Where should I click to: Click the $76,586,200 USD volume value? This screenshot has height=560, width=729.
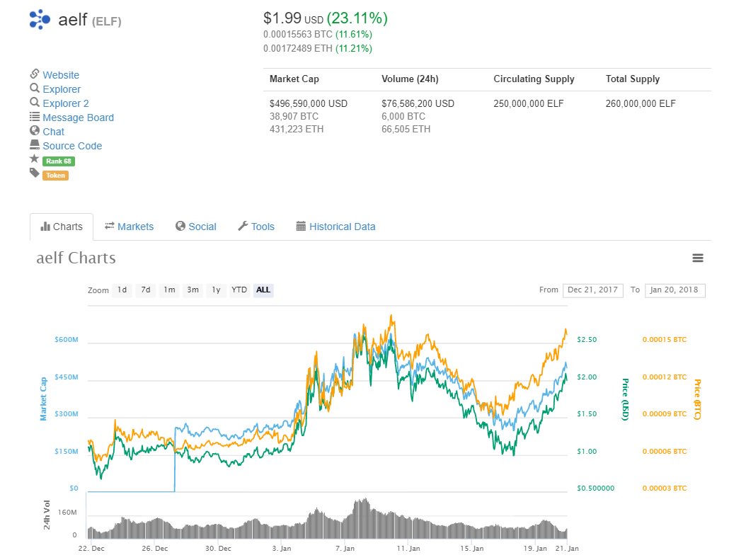pyautogui.click(x=418, y=104)
